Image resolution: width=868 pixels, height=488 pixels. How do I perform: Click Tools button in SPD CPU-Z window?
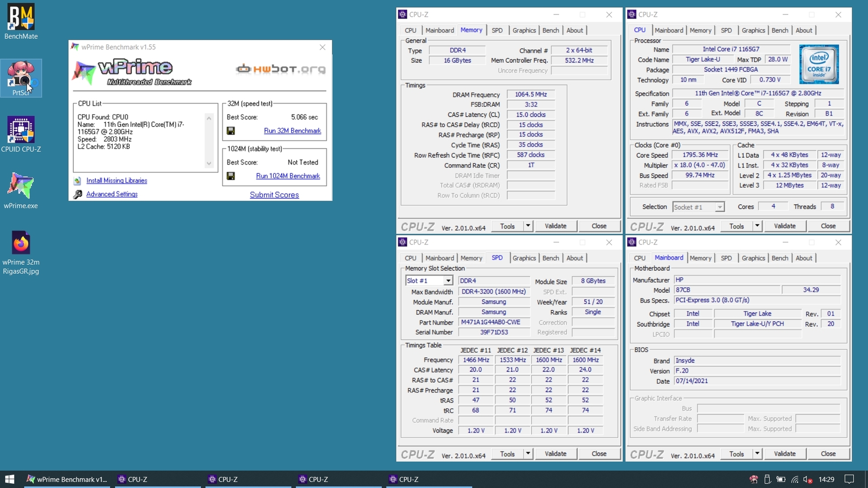click(507, 453)
